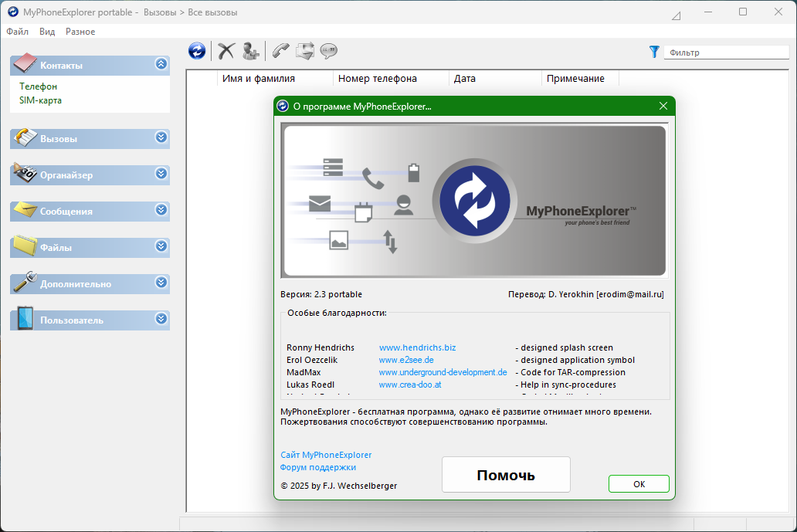
Task: Click OK to close About dialog
Action: [x=639, y=484]
